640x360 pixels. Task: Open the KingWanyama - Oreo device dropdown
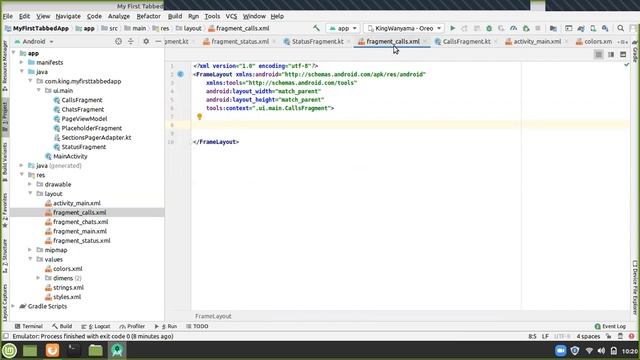[x=404, y=28]
